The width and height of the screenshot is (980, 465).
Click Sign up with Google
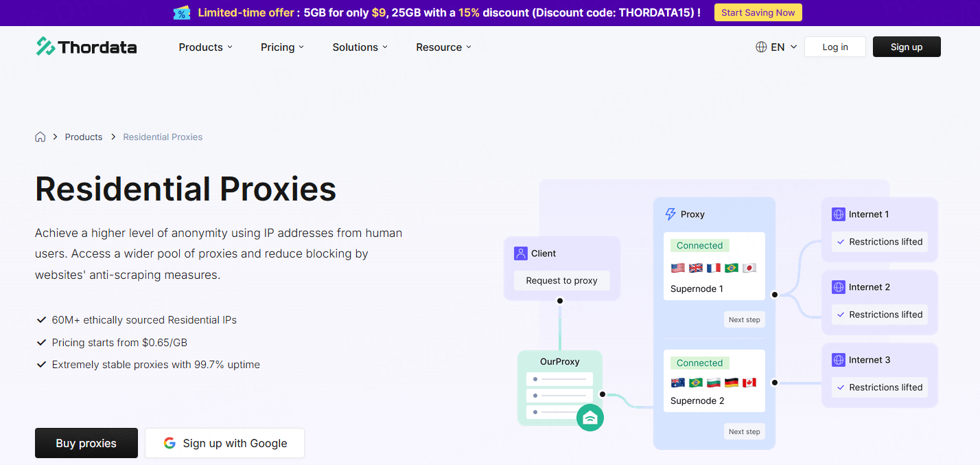[x=224, y=443]
